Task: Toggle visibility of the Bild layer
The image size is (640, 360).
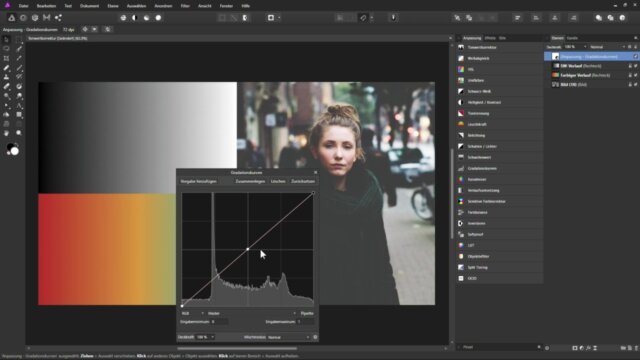Action: [x=636, y=84]
